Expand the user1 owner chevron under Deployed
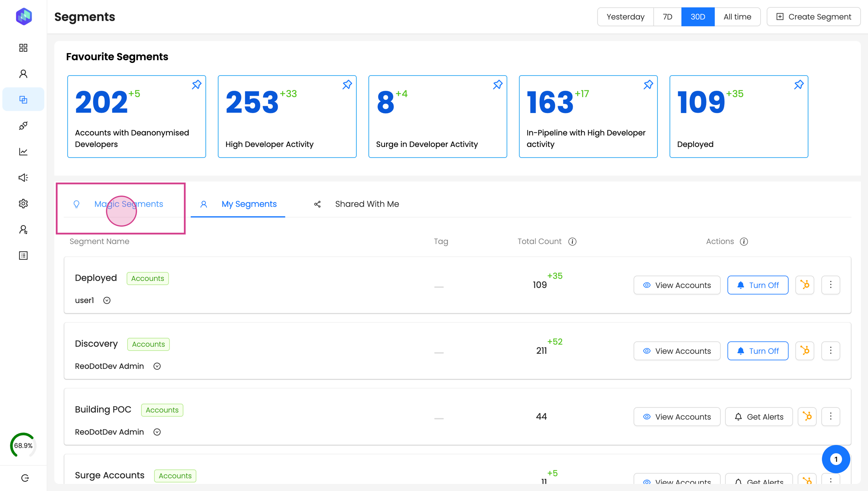The width and height of the screenshot is (868, 491). 107,300
